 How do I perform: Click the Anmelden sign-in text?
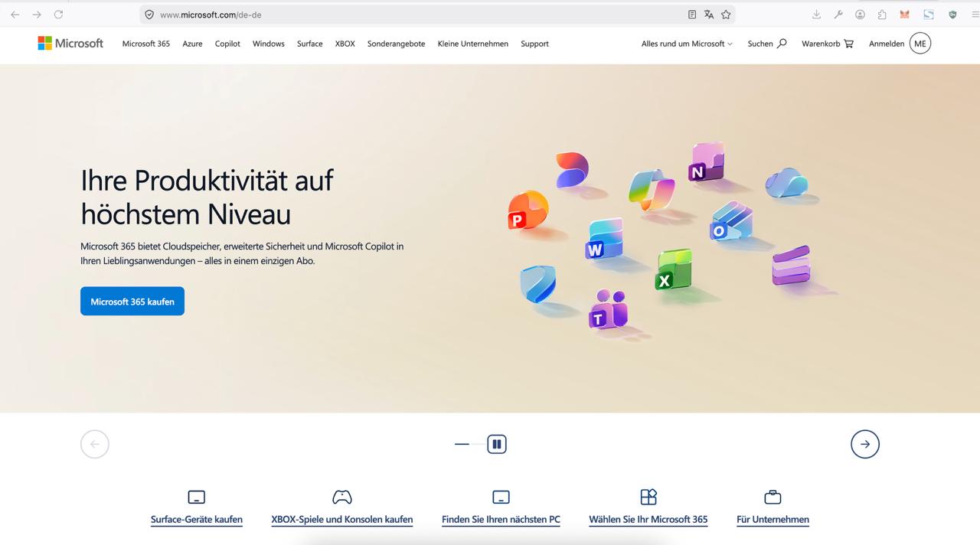pos(887,44)
